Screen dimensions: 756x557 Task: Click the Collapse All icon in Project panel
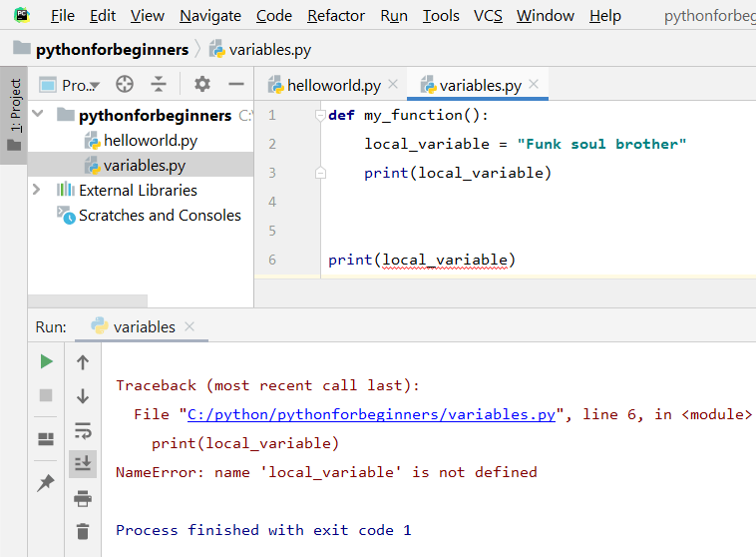[x=159, y=84]
